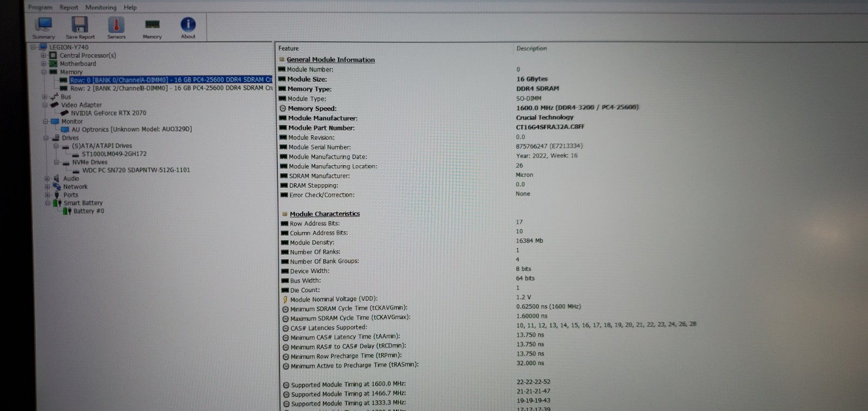Screen dimensions: 868x411
Task: Select Battery #0 entry
Action: 89,211
